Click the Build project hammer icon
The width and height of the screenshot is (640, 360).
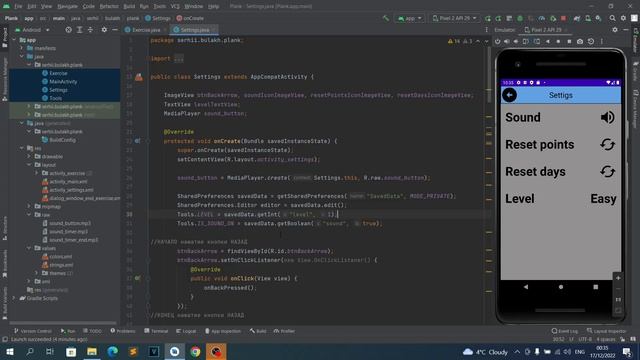click(386, 18)
